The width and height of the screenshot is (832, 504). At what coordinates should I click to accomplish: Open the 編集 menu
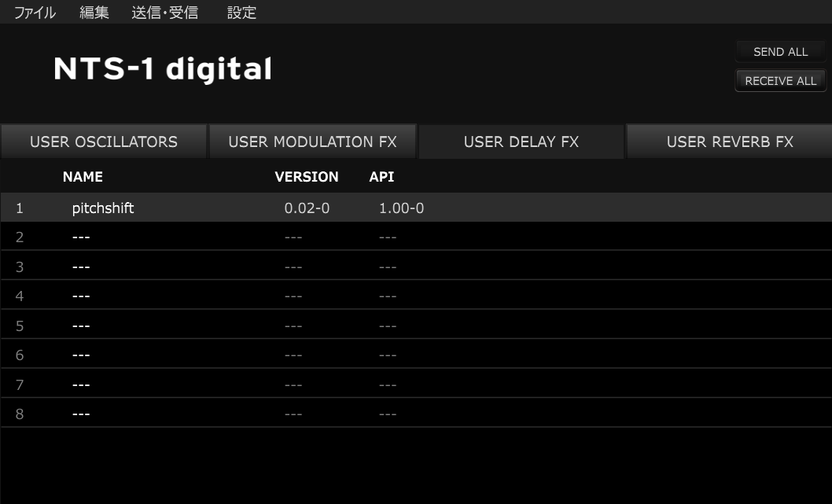point(94,13)
